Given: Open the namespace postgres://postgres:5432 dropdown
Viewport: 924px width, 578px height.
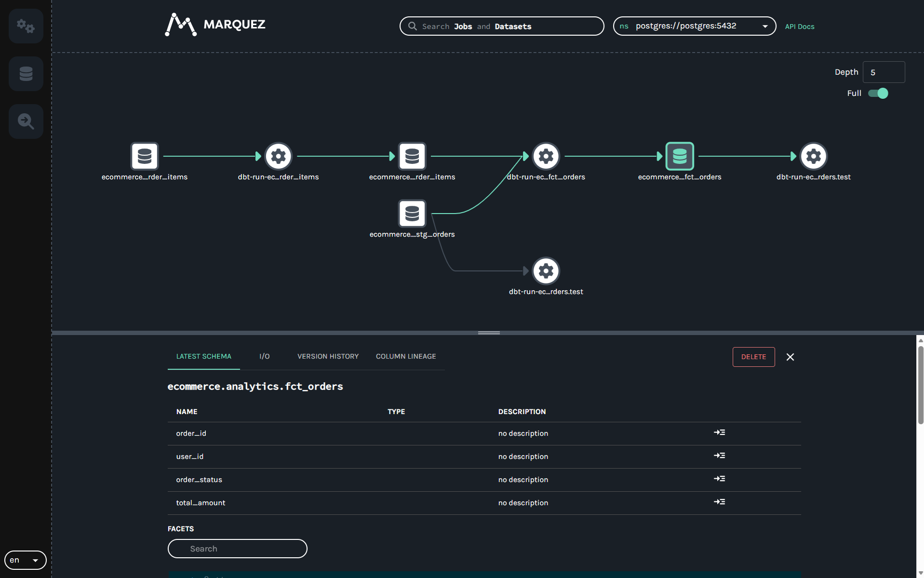Looking at the screenshot, I should (695, 26).
